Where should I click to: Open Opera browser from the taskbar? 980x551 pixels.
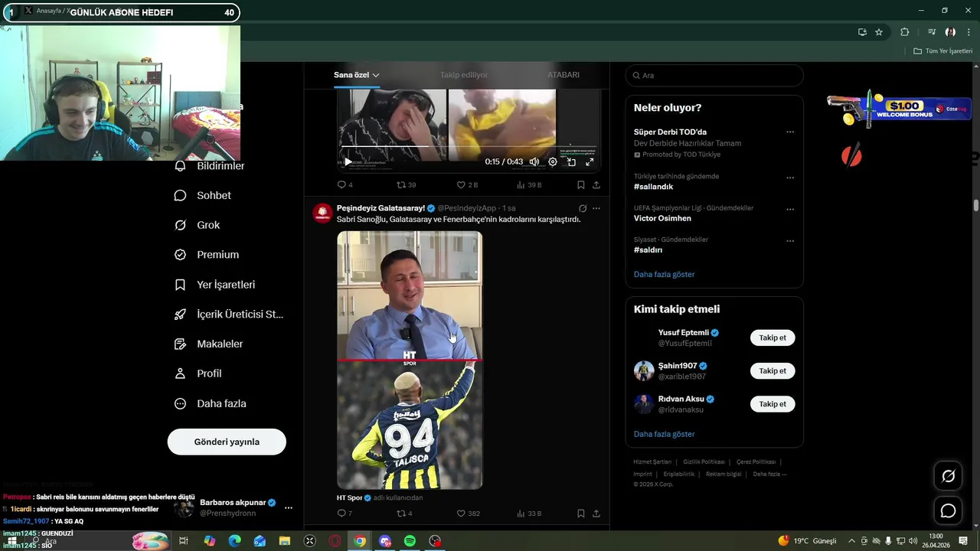pos(335,541)
